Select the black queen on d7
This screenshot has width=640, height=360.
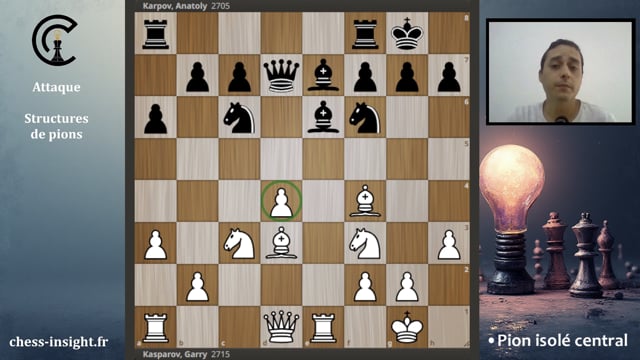(281, 76)
